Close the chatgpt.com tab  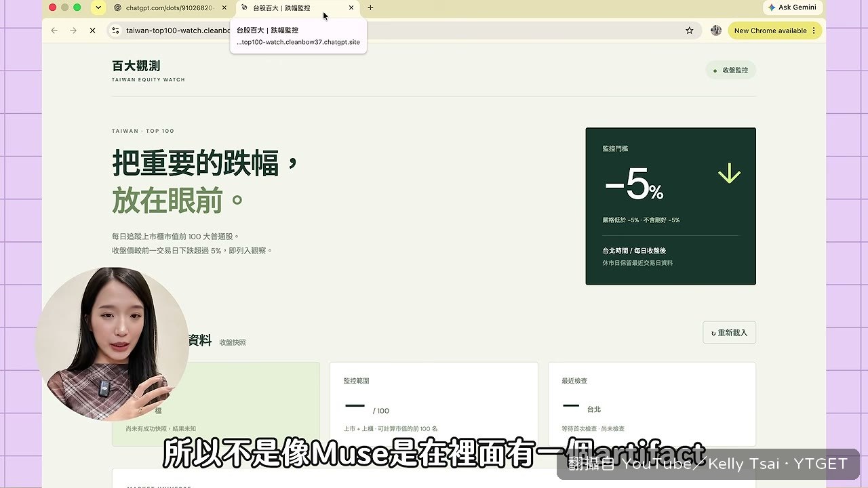[224, 7]
